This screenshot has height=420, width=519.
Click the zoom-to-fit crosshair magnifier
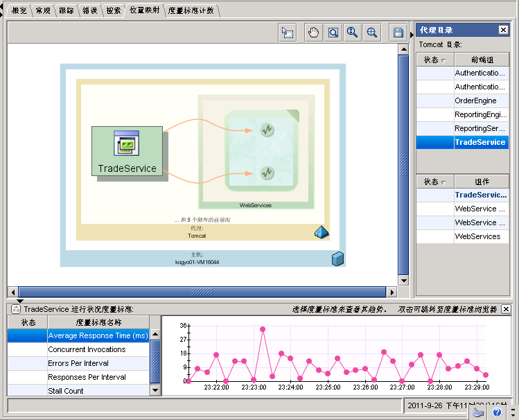click(x=371, y=33)
